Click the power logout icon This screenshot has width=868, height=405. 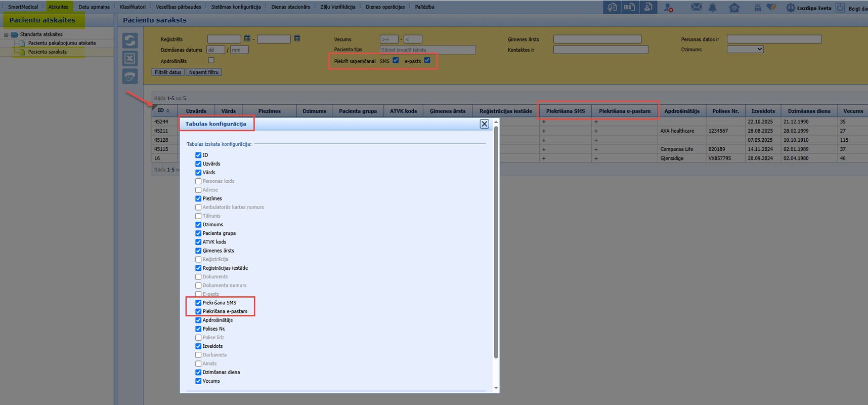point(840,8)
